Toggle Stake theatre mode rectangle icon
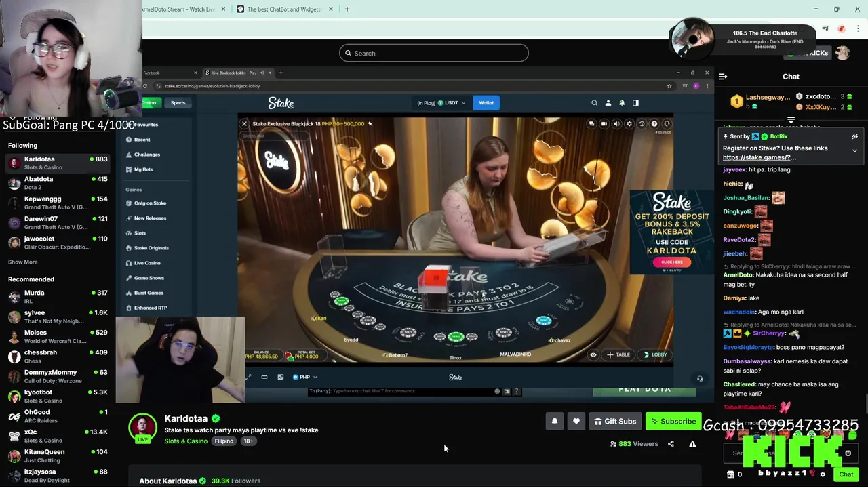Image resolution: width=868 pixels, height=488 pixels. click(x=264, y=378)
